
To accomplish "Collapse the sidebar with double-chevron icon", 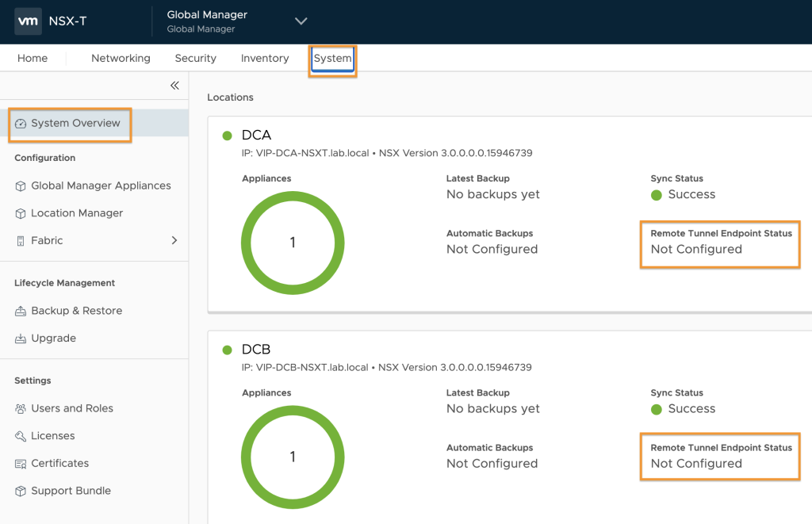I will (x=175, y=86).
